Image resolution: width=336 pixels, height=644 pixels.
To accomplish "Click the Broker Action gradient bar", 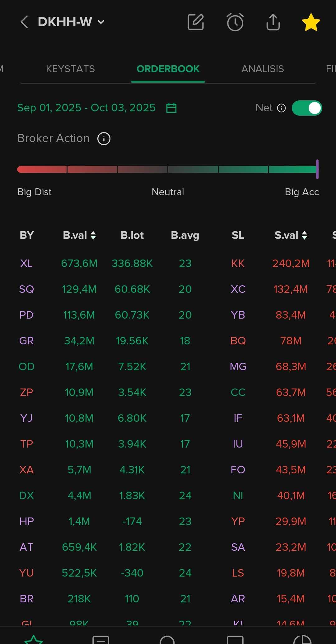I will [167, 169].
